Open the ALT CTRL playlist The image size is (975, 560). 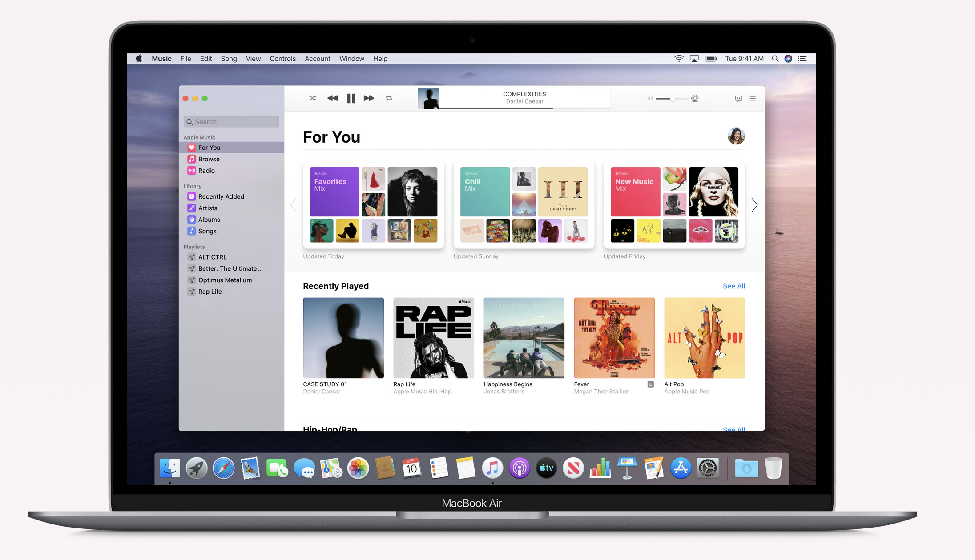pos(231,257)
